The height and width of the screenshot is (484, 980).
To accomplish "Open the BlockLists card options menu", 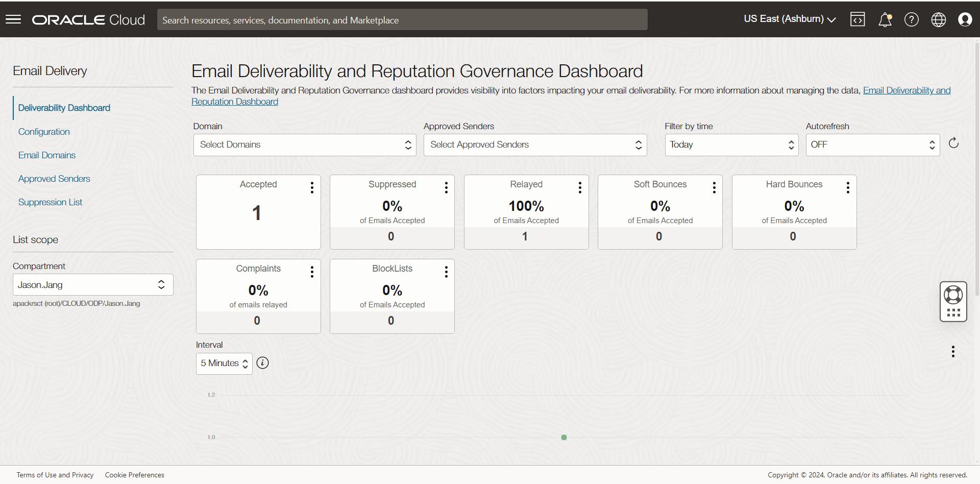I will click(x=446, y=272).
